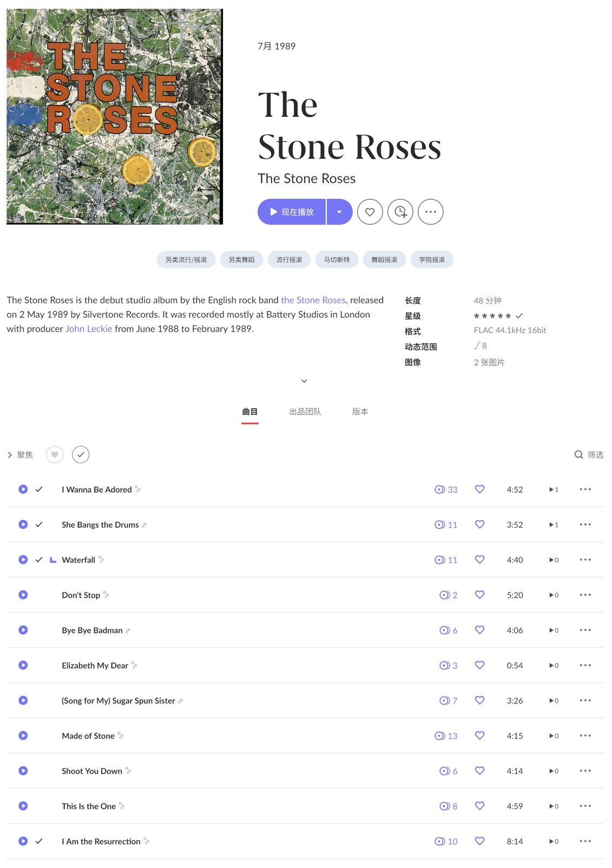Expand album description chevron

[304, 381]
